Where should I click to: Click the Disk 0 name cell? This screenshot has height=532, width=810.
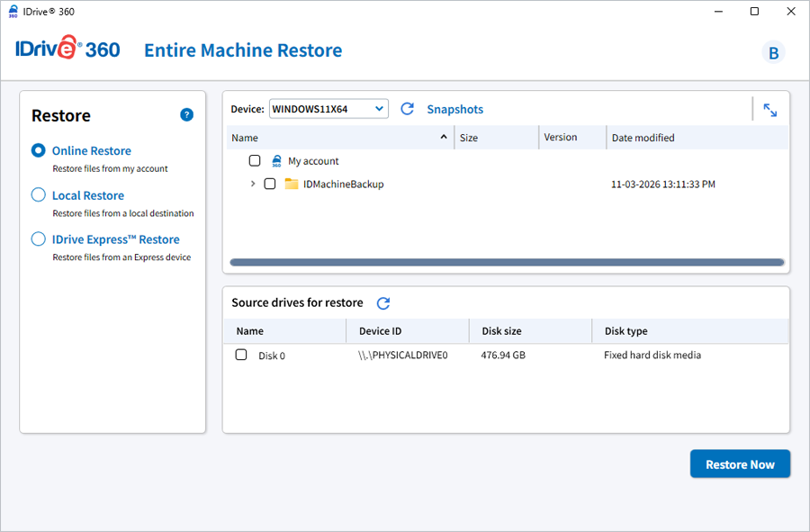(x=272, y=356)
